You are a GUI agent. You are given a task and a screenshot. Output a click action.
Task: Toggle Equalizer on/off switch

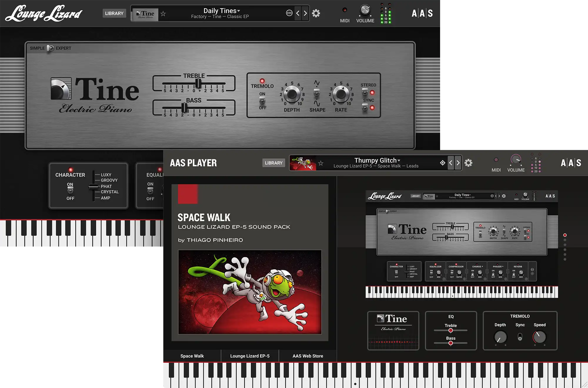150,190
